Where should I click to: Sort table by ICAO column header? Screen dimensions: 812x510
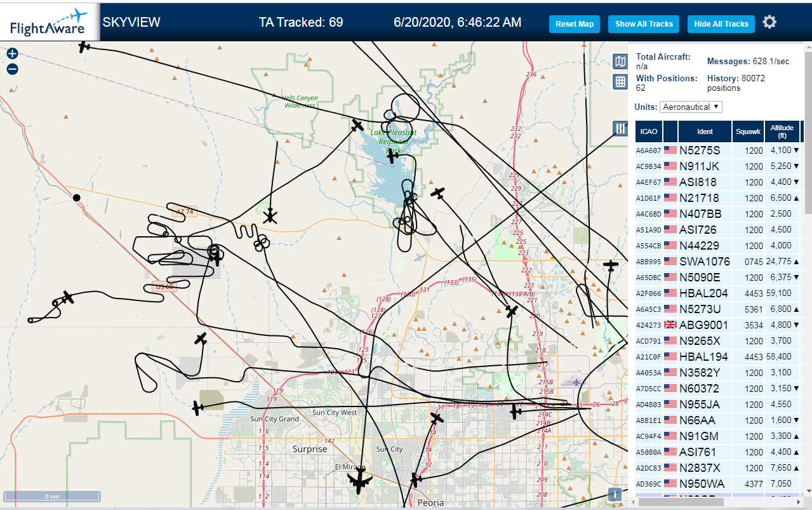[649, 131]
